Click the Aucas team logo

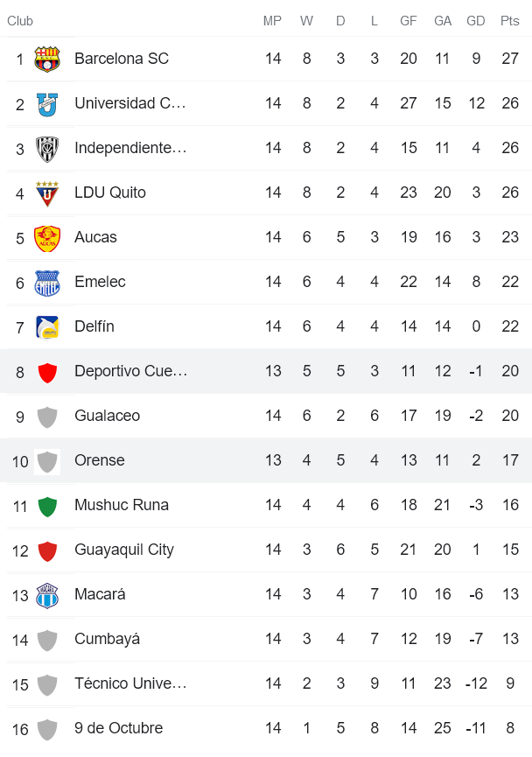click(47, 238)
